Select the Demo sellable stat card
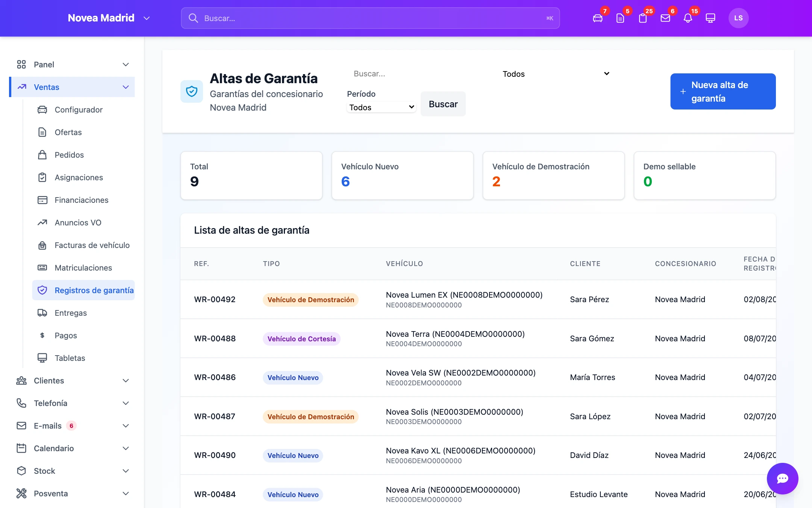Image resolution: width=812 pixels, height=508 pixels. pos(705,176)
